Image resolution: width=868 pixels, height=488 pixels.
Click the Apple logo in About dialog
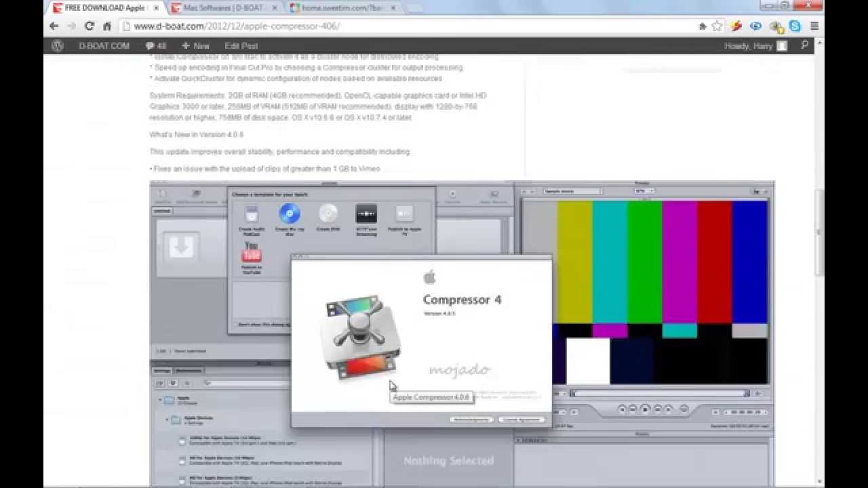click(429, 277)
